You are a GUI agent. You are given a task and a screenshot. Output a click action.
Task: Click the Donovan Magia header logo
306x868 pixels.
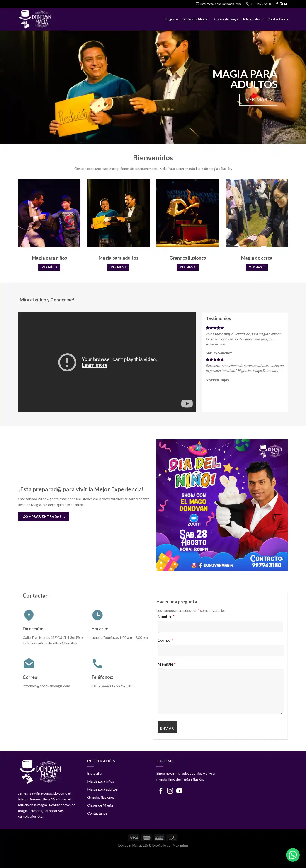point(35,19)
